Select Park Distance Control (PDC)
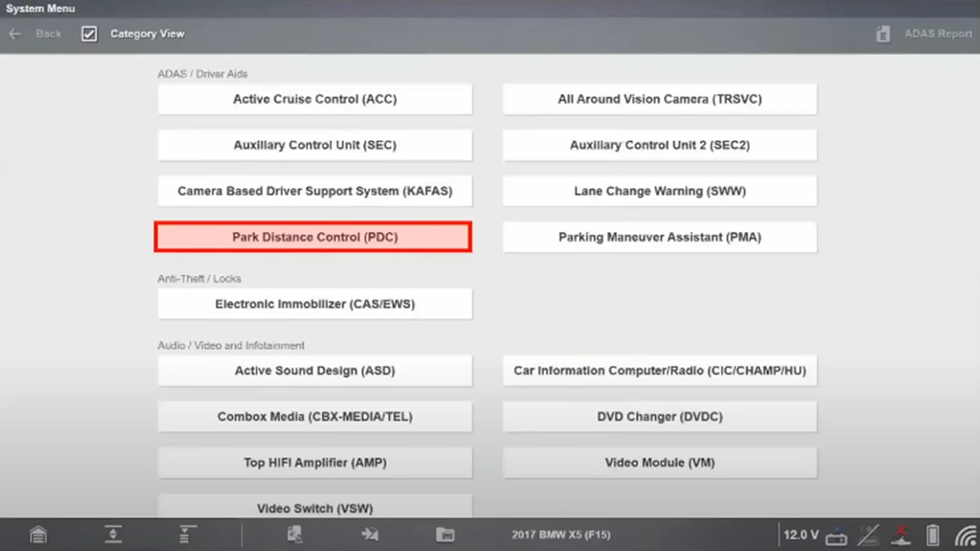 (314, 238)
